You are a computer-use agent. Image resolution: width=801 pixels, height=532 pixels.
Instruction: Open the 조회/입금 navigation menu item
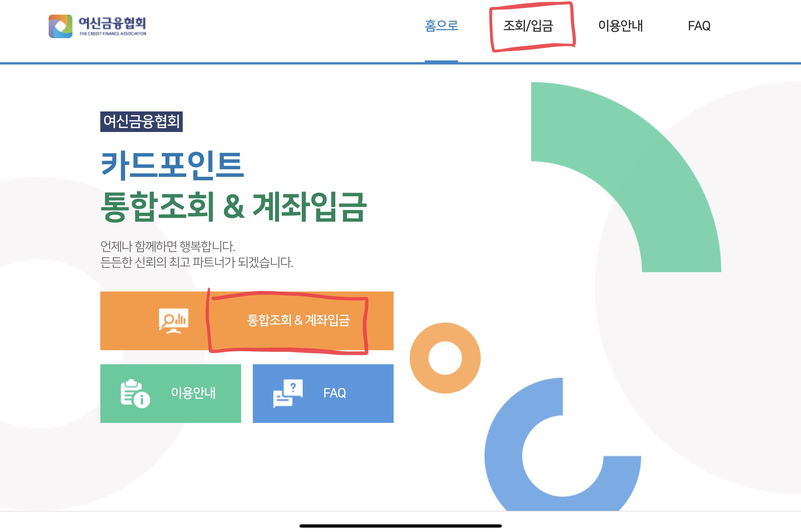[x=528, y=26]
